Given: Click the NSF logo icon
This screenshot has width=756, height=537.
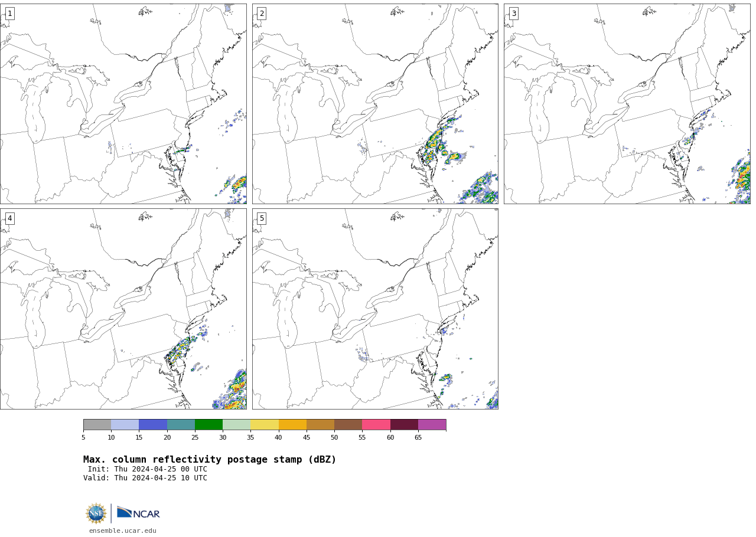Looking at the screenshot, I should 96,513.
